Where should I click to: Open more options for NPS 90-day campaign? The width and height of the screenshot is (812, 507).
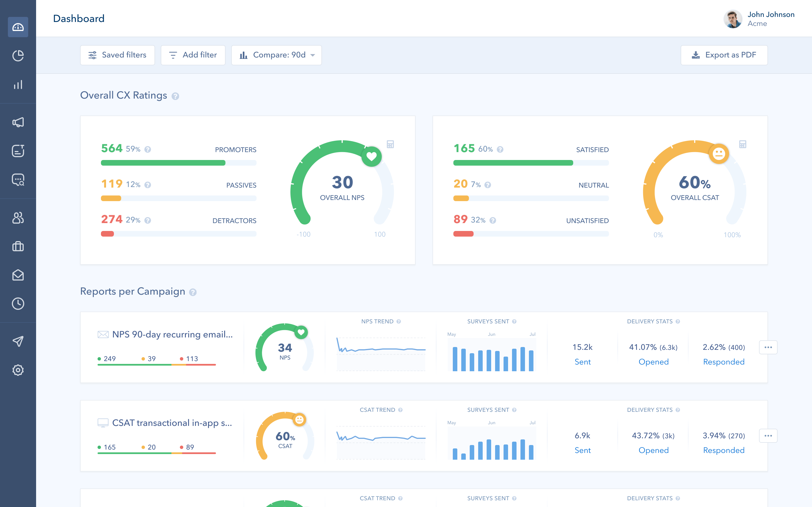(768, 347)
